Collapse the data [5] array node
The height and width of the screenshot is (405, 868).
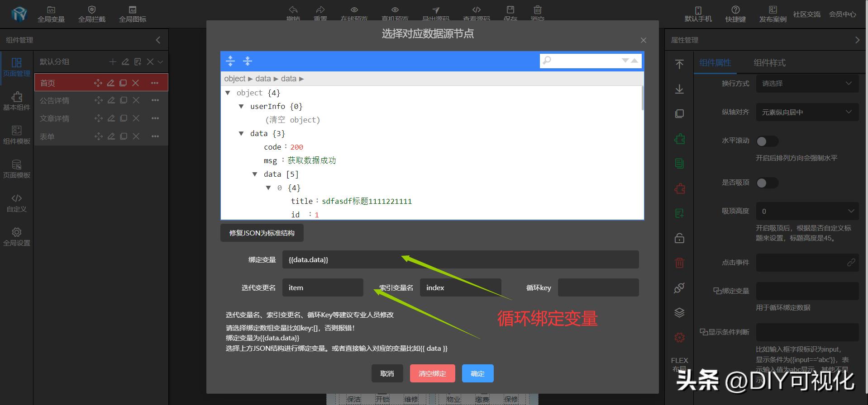255,174
